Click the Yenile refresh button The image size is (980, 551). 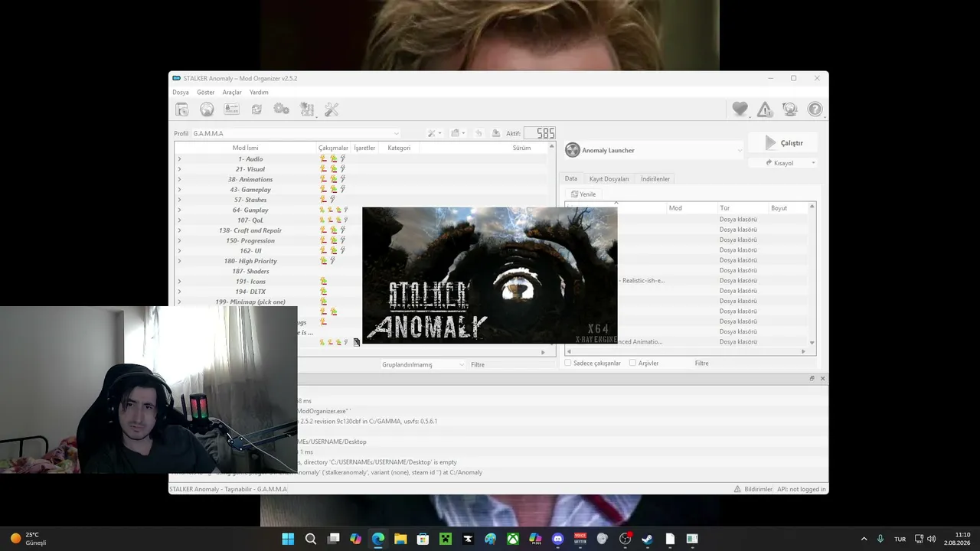tap(583, 194)
